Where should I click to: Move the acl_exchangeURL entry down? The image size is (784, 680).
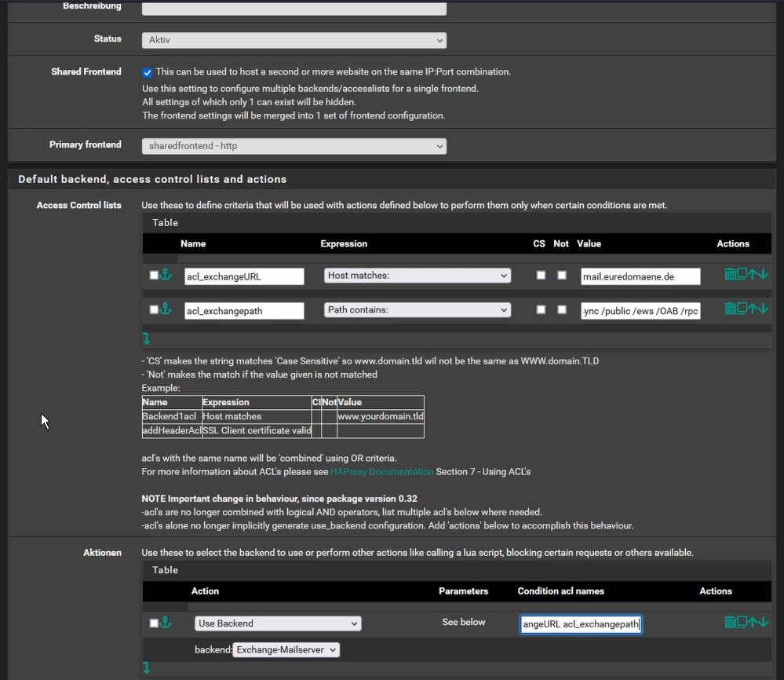(763, 274)
